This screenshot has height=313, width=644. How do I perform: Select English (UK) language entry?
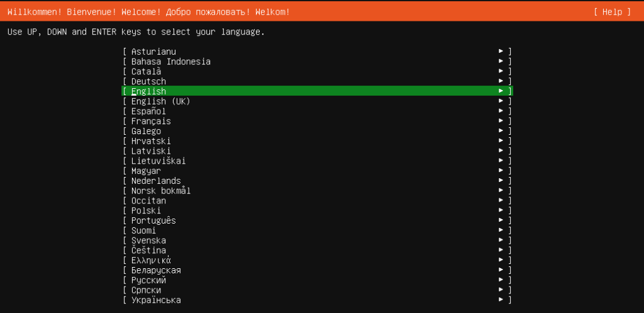tap(161, 101)
